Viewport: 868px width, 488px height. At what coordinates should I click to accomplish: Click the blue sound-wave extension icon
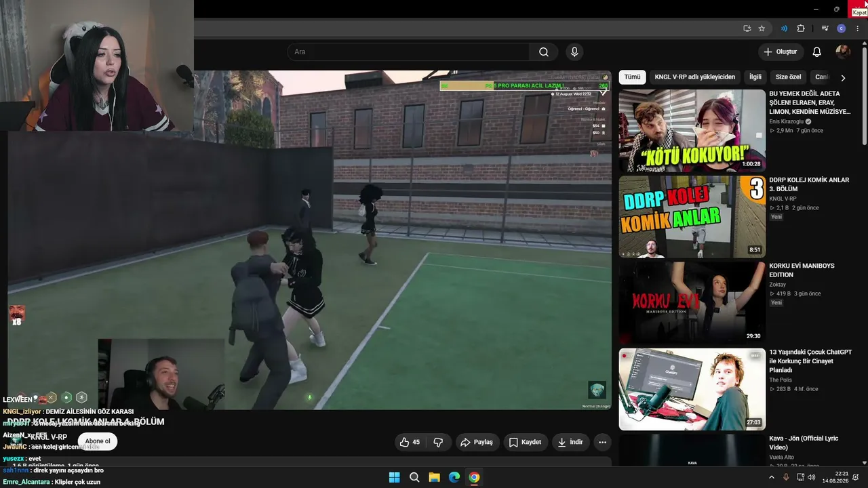pyautogui.click(x=784, y=28)
